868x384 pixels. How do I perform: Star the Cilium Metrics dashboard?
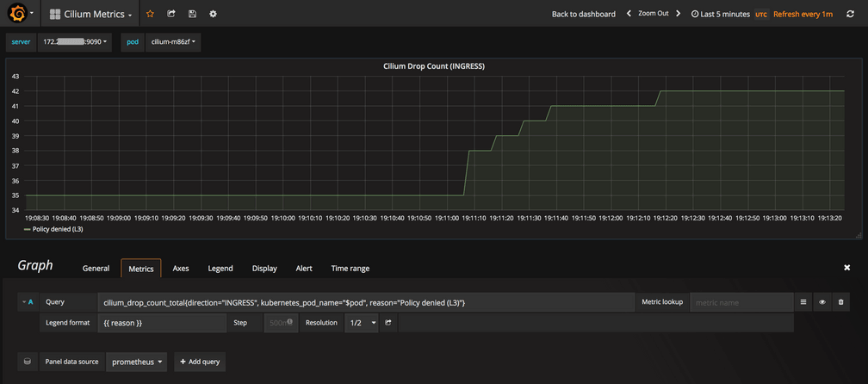150,14
